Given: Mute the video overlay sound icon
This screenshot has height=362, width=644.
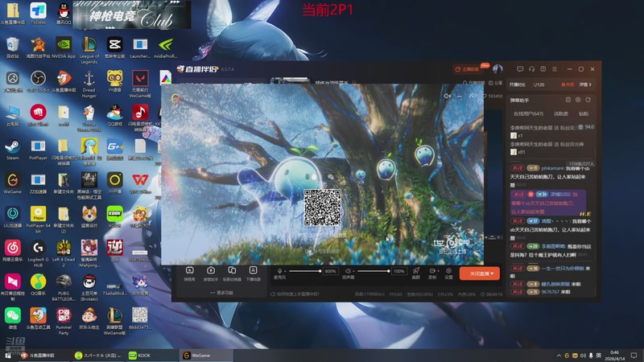Looking at the screenshot, I should click(447, 96).
